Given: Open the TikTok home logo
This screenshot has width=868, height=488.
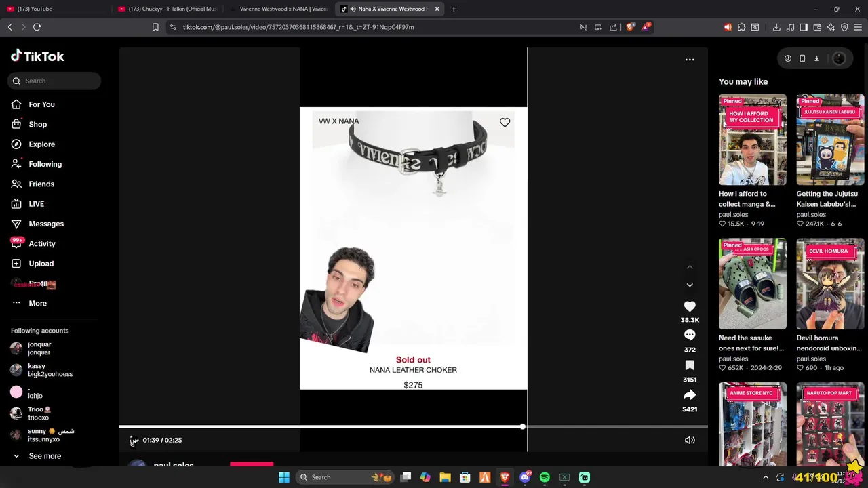Looking at the screenshot, I should [x=37, y=56].
